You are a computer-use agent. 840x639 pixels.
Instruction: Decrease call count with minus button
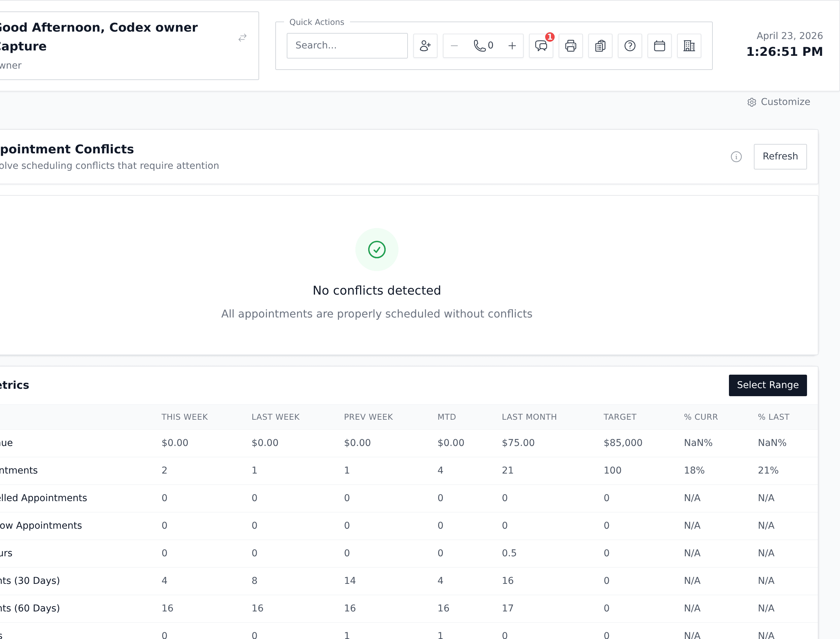[x=454, y=46]
